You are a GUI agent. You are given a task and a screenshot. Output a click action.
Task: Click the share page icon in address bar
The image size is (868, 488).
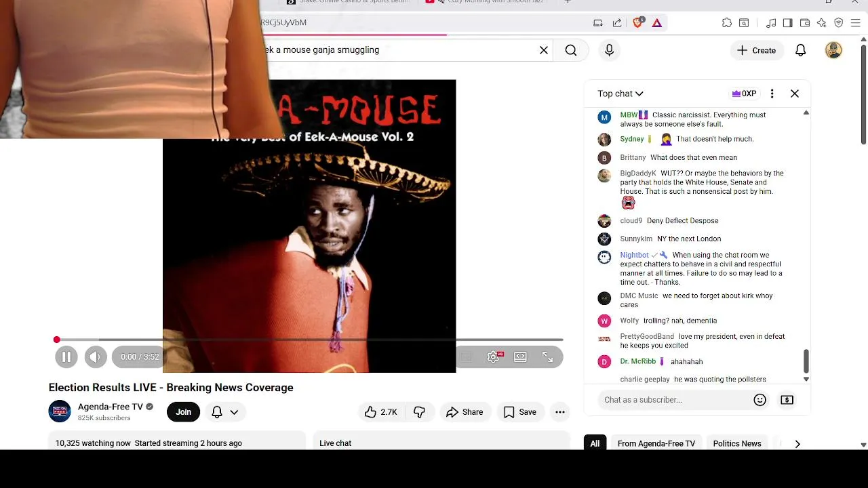tap(617, 22)
